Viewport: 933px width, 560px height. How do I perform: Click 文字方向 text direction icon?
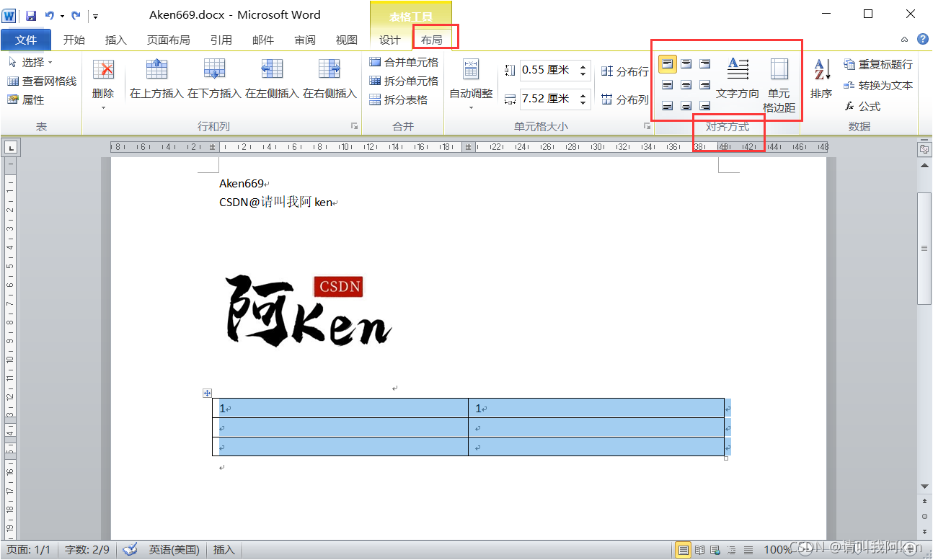[738, 79]
